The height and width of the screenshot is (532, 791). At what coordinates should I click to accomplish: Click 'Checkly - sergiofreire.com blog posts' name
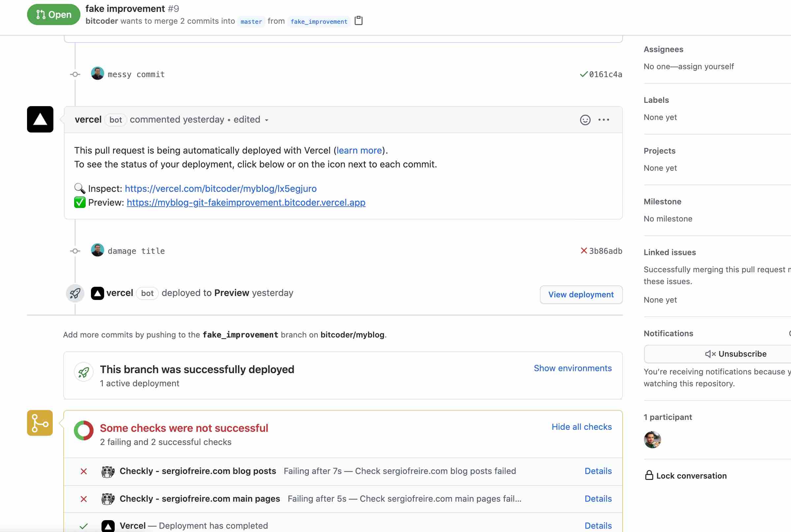pos(198,471)
